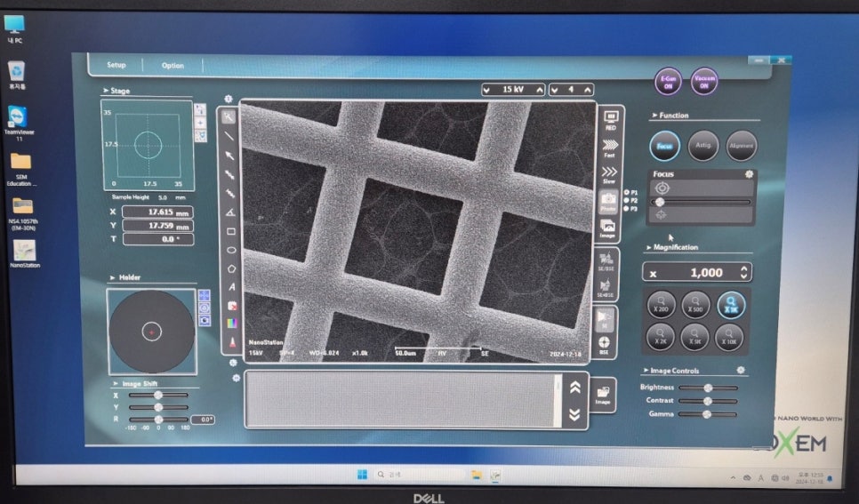Set magnification to X 500
Image resolution: width=859 pixels, height=504 pixels.
point(695,305)
